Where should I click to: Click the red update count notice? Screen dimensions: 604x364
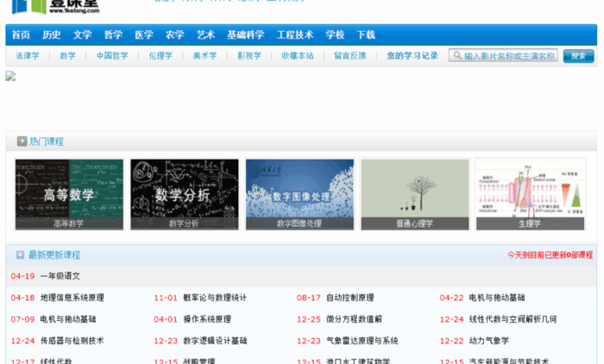[x=551, y=255]
